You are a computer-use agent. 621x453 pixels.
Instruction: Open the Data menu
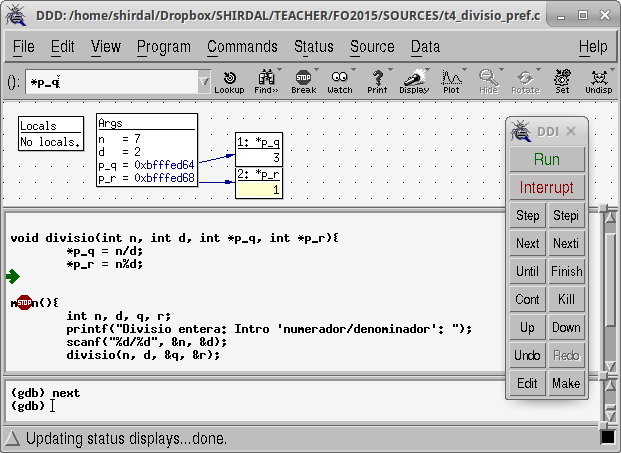pyautogui.click(x=425, y=47)
